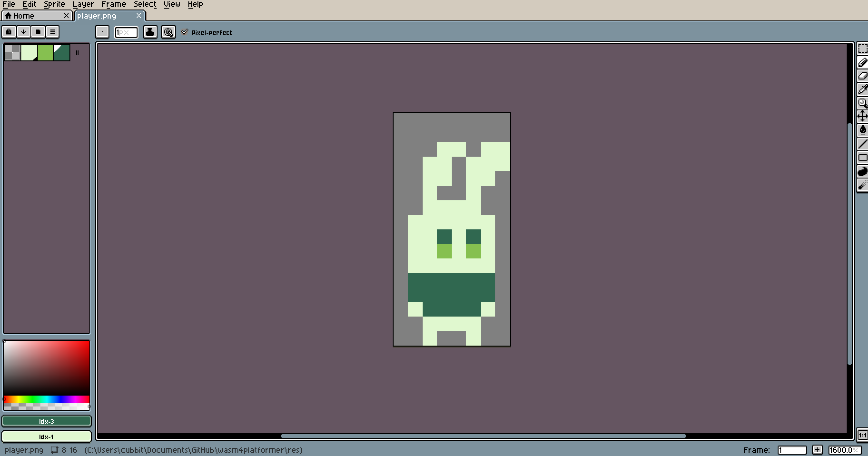Click the brush size field
This screenshot has width=868, height=456.
[x=126, y=32]
